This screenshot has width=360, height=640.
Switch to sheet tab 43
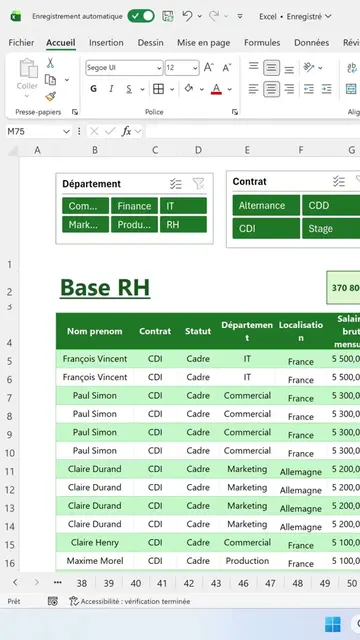(x=216, y=583)
